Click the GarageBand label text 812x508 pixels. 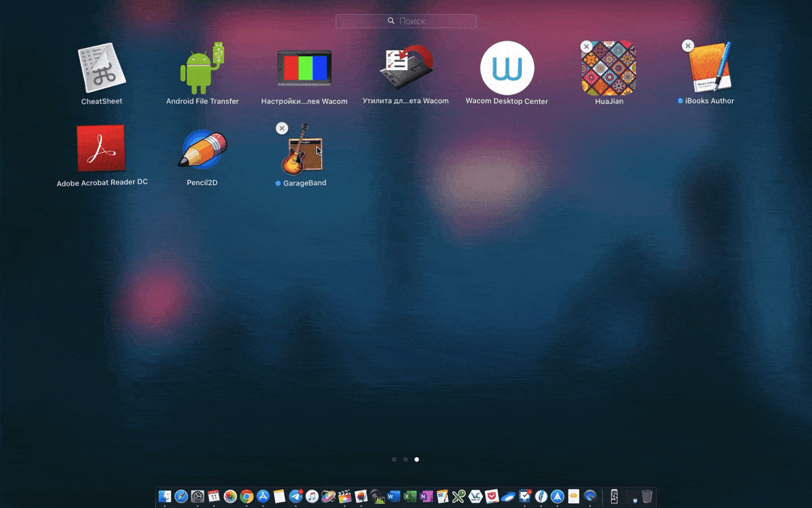304,183
